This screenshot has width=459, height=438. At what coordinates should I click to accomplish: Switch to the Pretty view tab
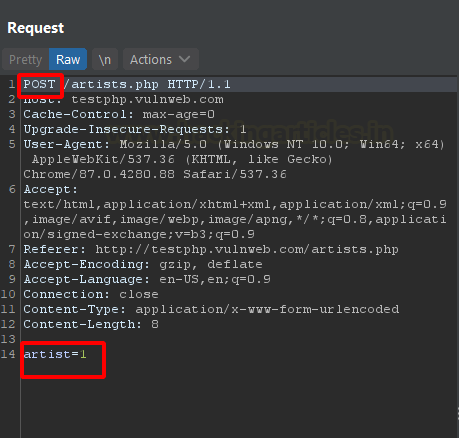[x=25, y=59]
